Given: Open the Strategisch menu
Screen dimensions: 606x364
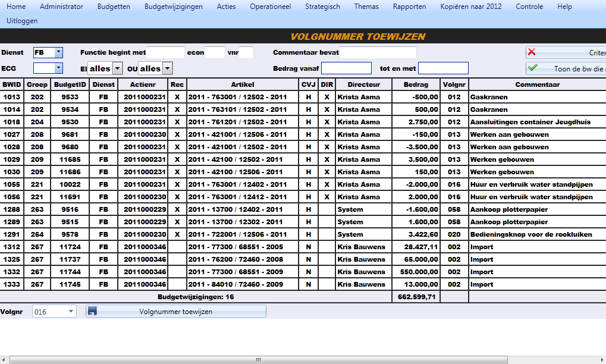Looking at the screenshot, I should (x=323, y=7).
